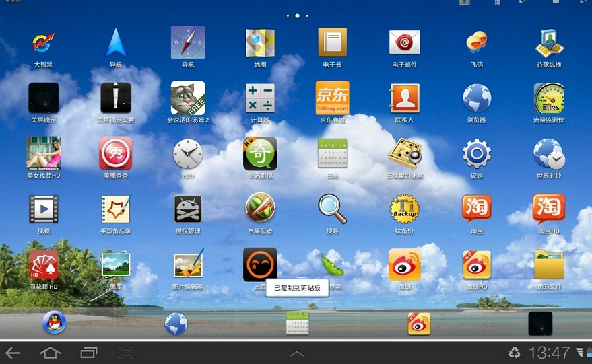This screenshot has width=592, height=364.
Task: Open the 美图秀秀 photo app
Action: coord(116,153)
